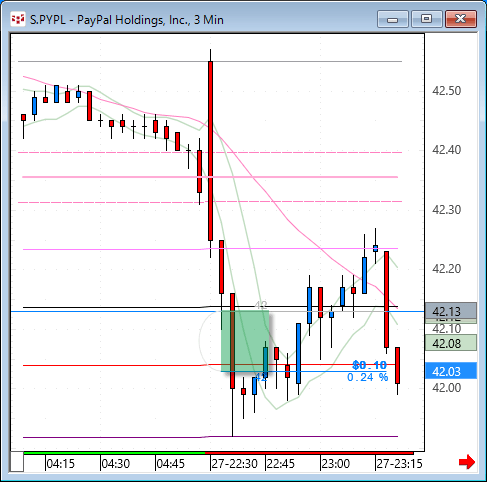Click the 42.00 price axis label
This screenshot has width=487, height=482.
446,388
